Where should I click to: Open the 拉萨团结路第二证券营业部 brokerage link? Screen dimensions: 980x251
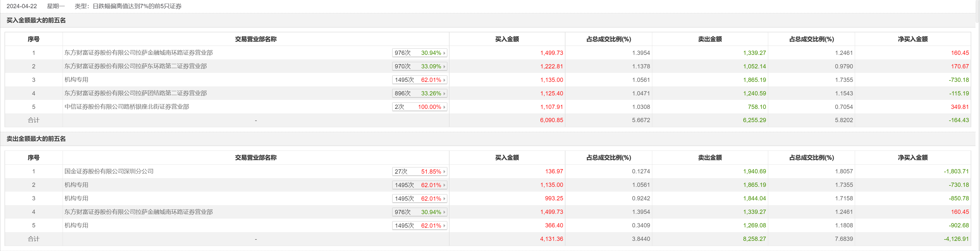pyautogui.click(x=135, y=93)
